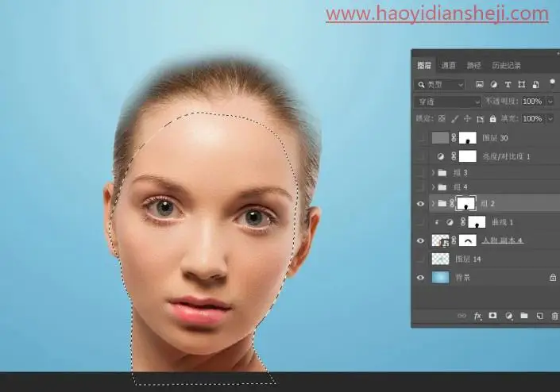
Task: Show the 图层 14 layer visibility box
Action: (x=421, y=259)
